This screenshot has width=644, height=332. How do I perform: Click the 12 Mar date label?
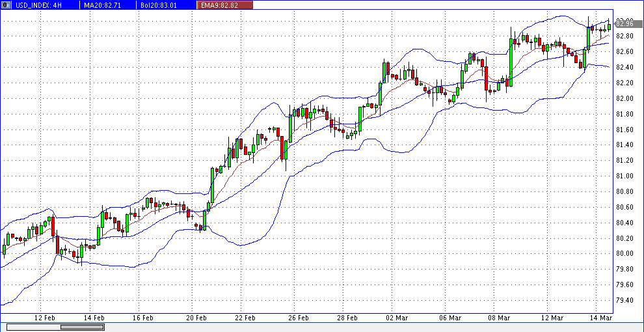(x=552, y=318)
